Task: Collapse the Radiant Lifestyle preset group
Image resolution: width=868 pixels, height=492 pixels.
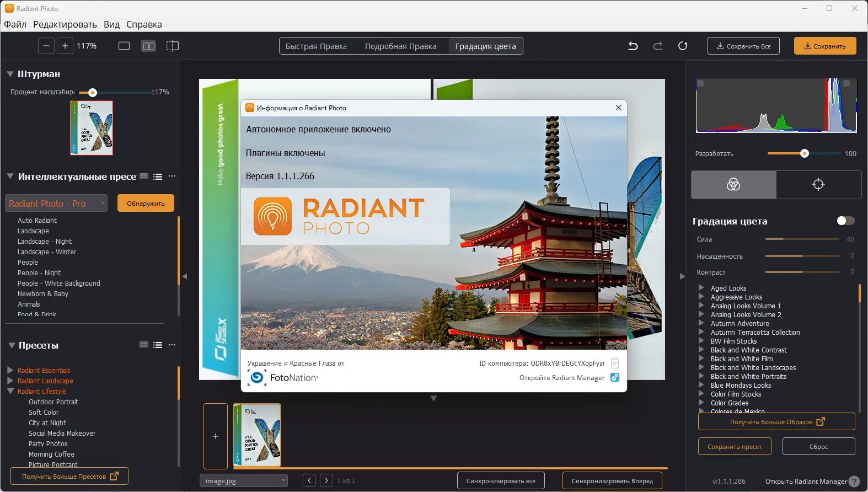Action: 10,391
